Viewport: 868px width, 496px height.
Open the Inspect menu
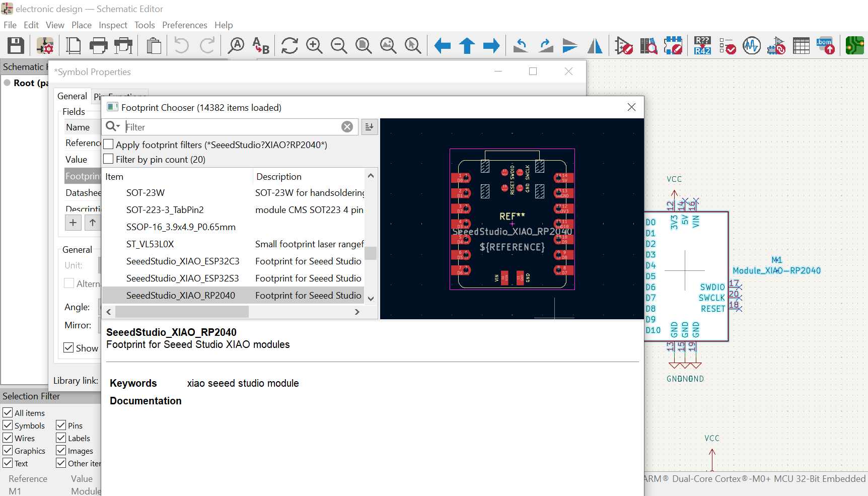[x=113, y=25]
